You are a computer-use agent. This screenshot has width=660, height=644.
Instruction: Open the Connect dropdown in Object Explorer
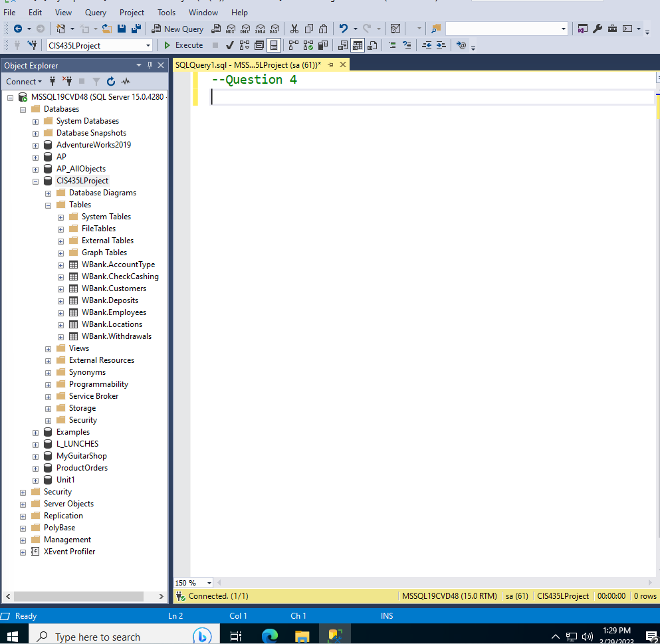click(24, 81)
